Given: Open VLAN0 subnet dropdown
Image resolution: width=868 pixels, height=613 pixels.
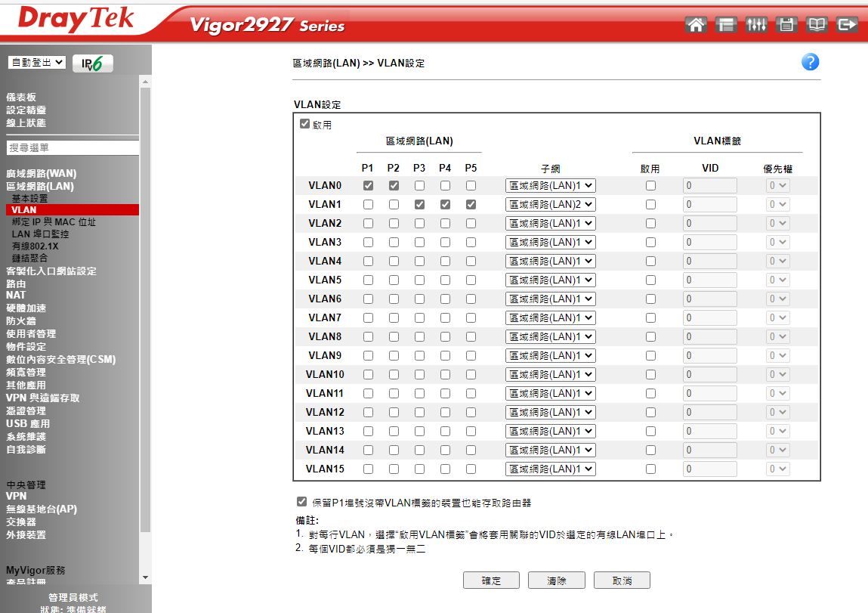Looking at the screenshot, I should [551, 185].
